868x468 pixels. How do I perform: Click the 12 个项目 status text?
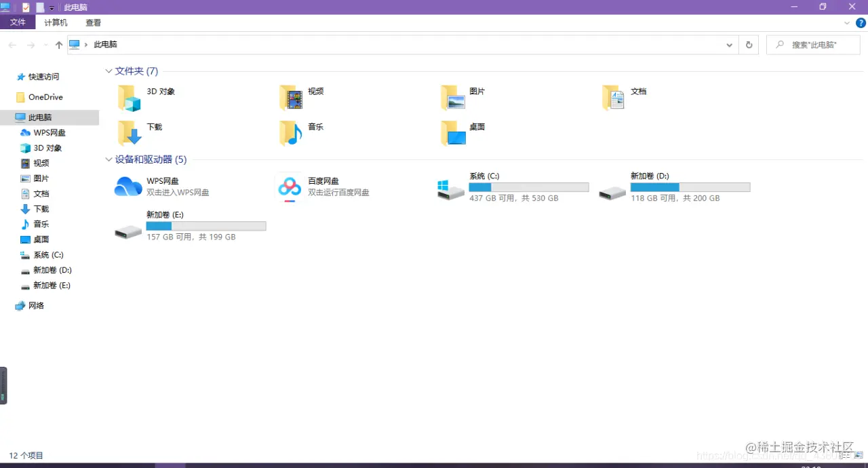(26, 456)
